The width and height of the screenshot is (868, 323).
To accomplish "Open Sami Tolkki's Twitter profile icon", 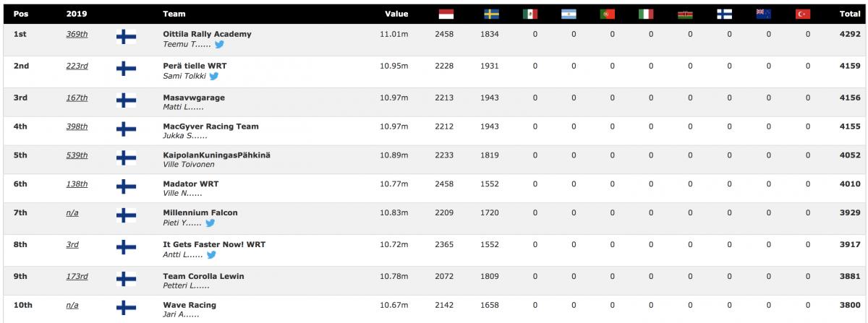I will tap(213, 76).
